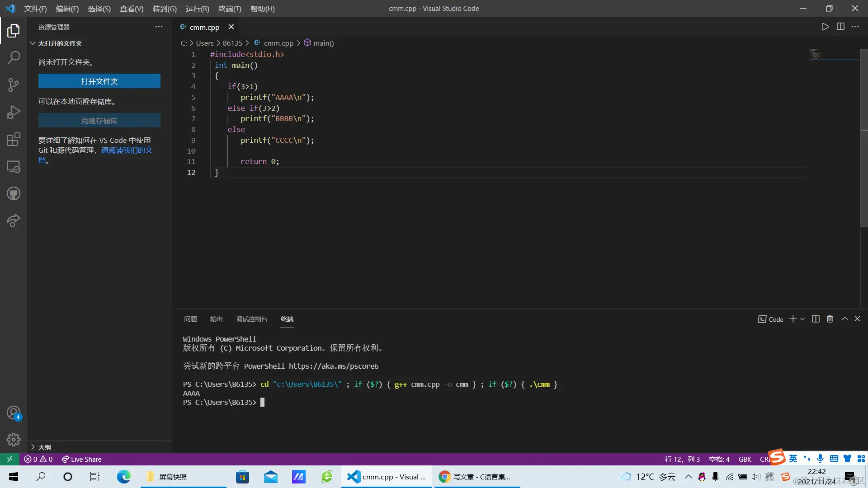Open the '请阅读我们的文档' link
Viewport: 868px width, 488px height.
point(126,150)
